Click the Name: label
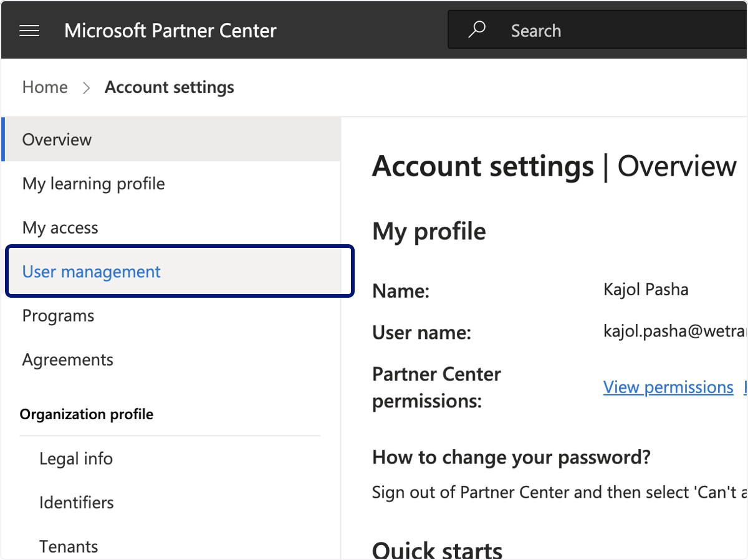 pos(401,291)
